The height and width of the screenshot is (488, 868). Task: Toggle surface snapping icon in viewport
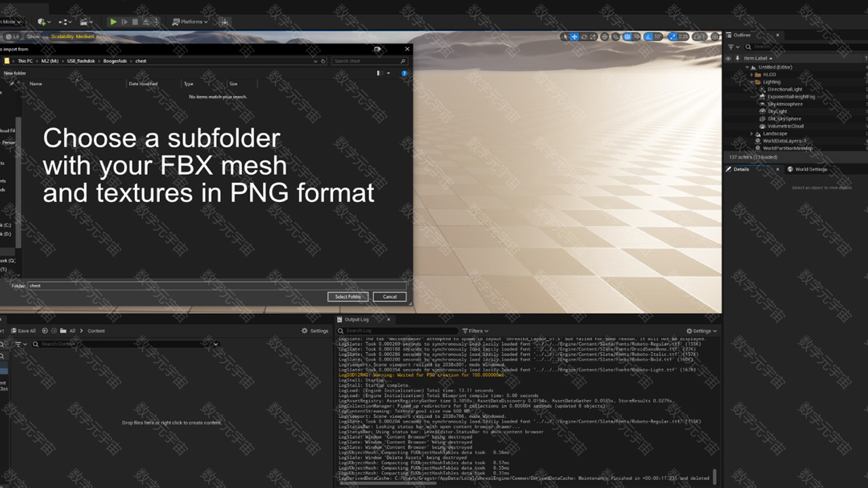pyautogui.click(x=616, y=37)
